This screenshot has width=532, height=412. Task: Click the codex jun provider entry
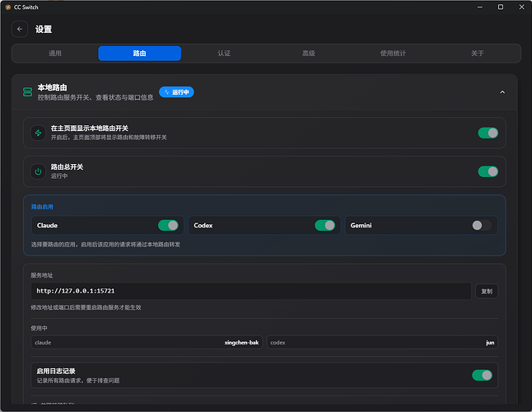pyautogui.click(x=382, y=343)
